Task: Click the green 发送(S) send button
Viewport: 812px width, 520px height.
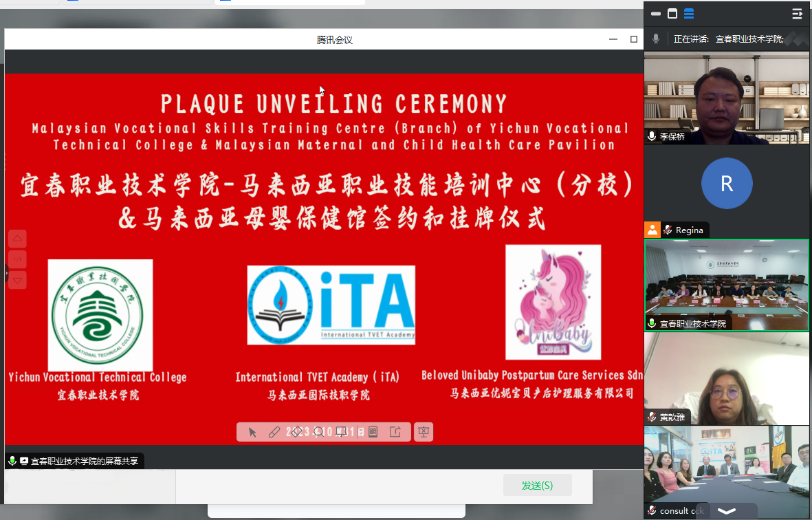Action: tap(537, 485)
